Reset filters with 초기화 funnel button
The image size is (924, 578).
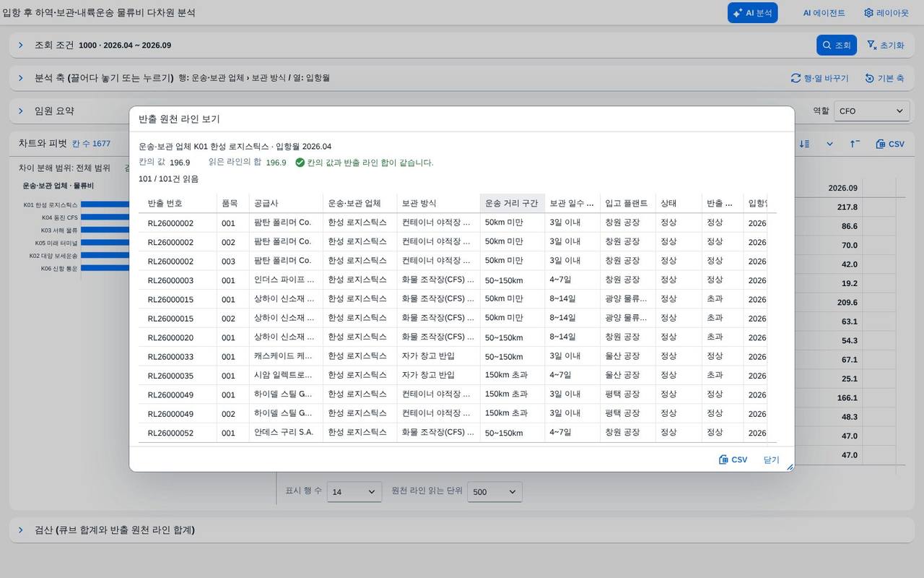886,45
